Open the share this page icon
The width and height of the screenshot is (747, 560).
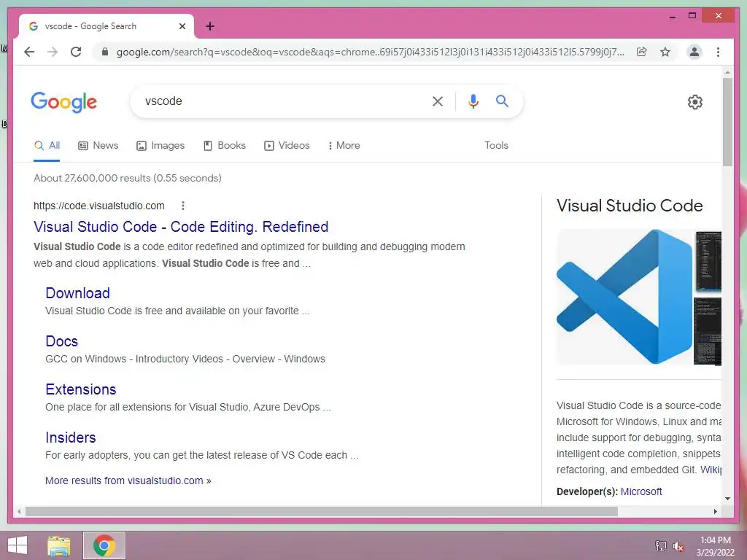642,52
